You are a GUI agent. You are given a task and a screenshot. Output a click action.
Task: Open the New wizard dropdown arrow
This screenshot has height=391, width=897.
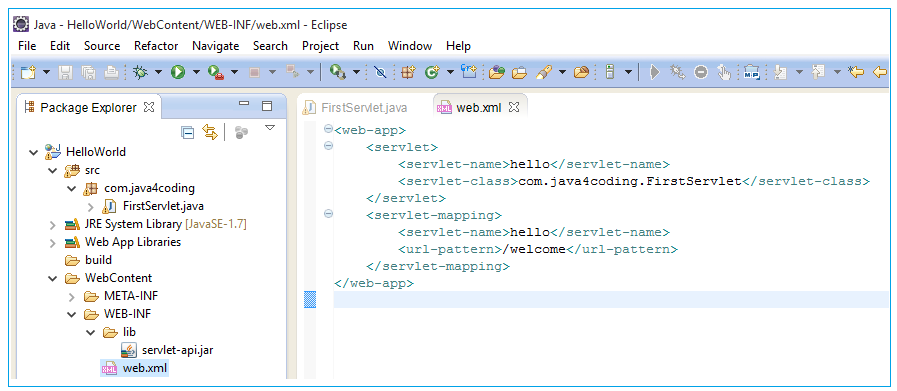click(46, 72)
